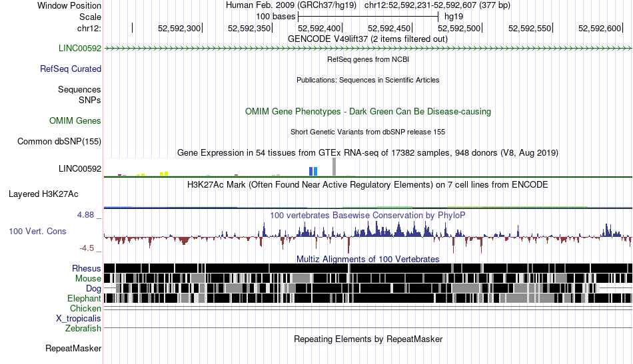Click the Sequences track label
633x364 pixels.
[x=79, y=89]
